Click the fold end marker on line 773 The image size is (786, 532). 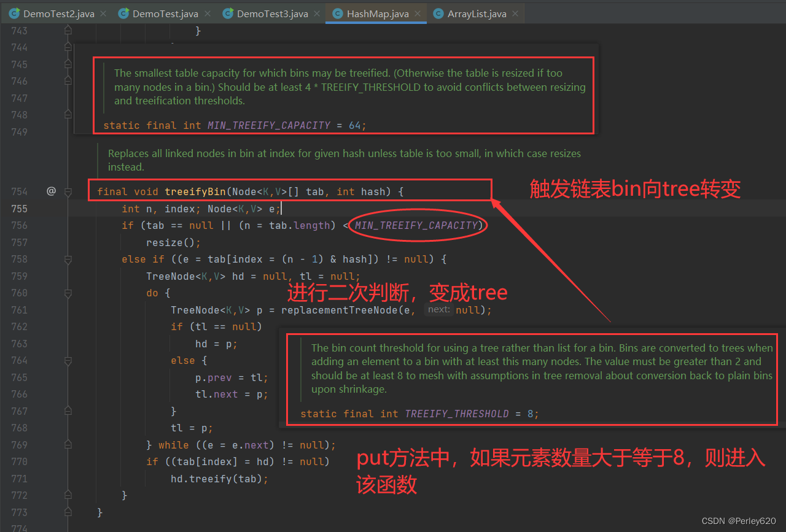pos(68,512)
